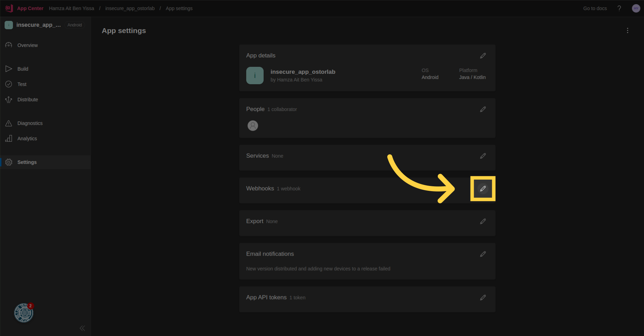Screen dimensions: 644x336
Task: Click the Email notifications description text
Action: pos(318,269)
